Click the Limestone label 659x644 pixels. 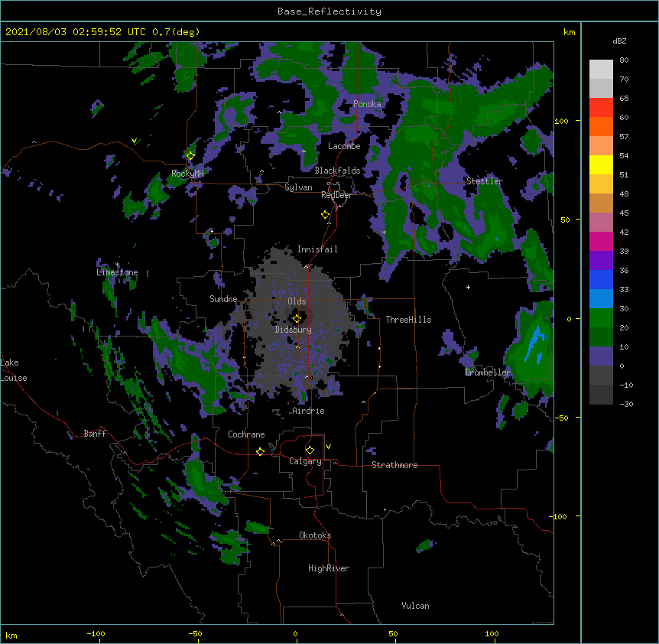tap(117, 272)
